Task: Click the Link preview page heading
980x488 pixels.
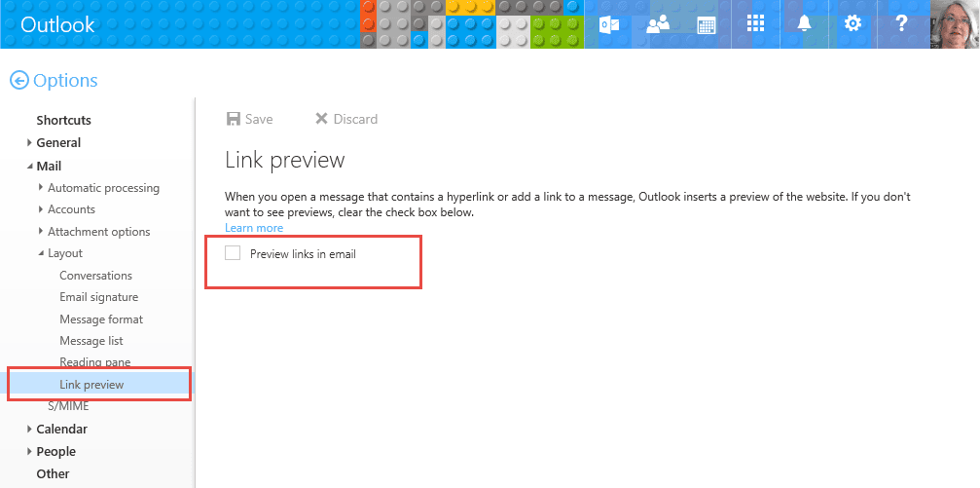Action: pos(285,160)
